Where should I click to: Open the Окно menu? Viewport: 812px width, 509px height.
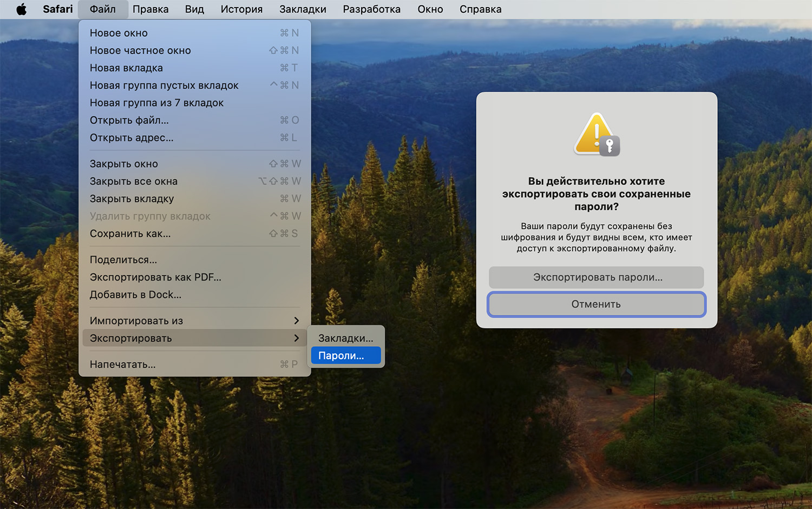coord(430,9)
